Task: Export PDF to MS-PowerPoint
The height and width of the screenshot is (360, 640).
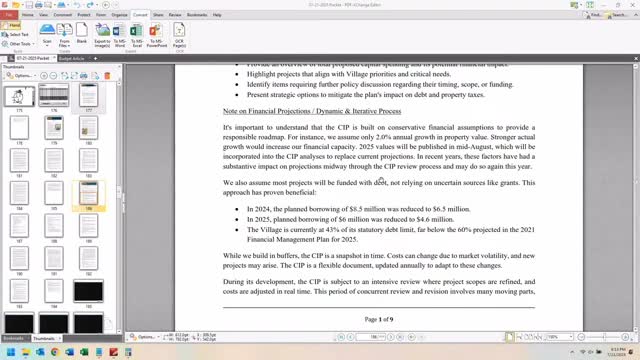Action: click(x=156, y=36)
